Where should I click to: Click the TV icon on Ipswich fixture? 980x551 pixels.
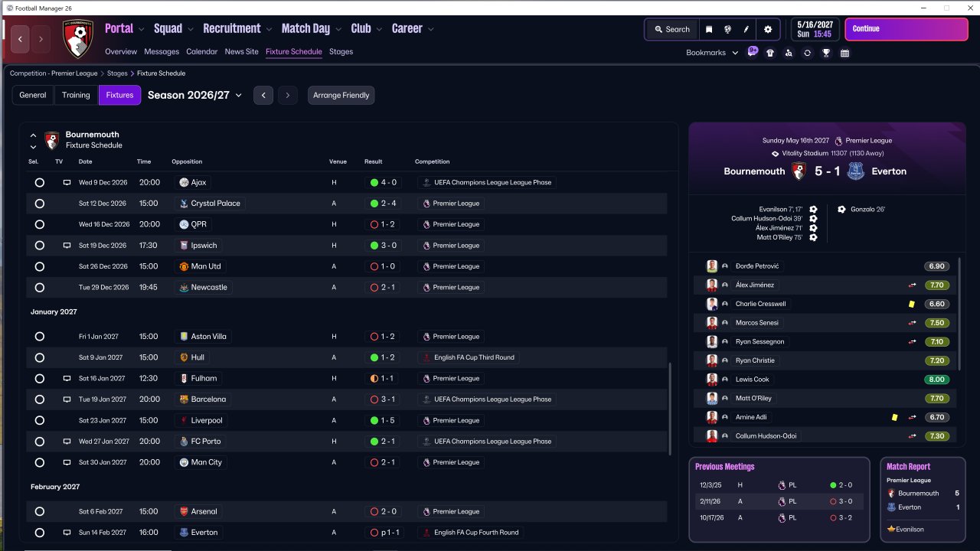tap(67, 246)
